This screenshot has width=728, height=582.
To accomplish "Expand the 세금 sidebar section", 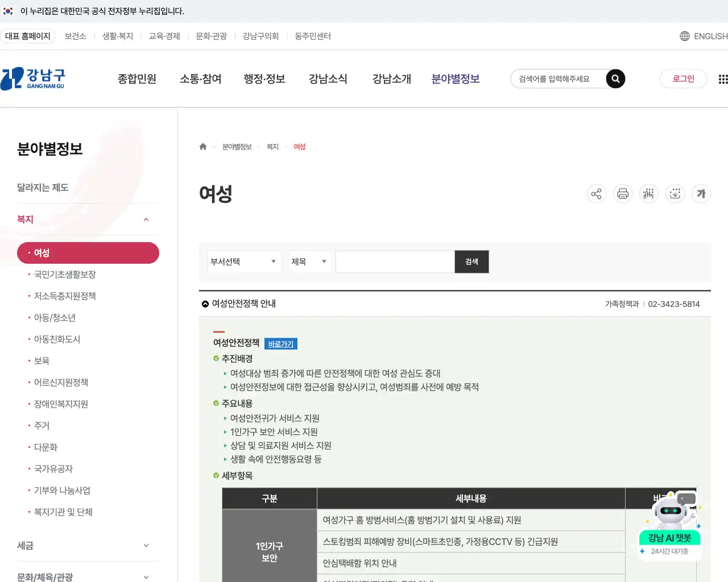I will click(x=88, y=546).
